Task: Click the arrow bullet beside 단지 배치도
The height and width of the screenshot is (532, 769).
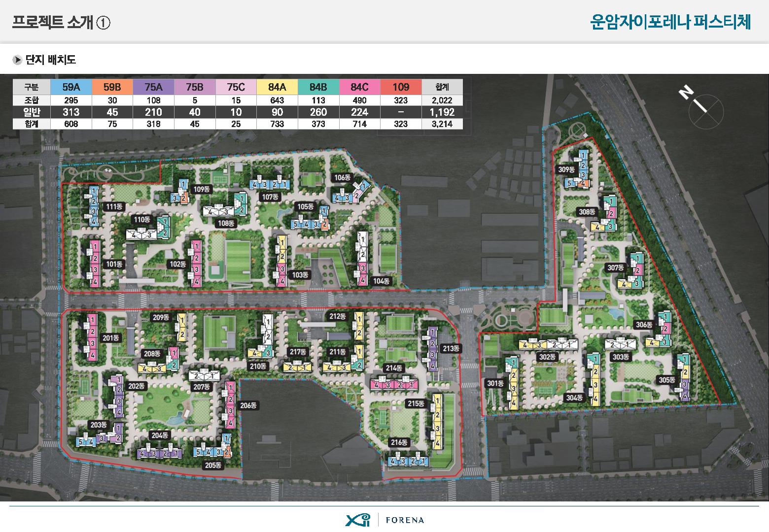Action: (18, 60)
